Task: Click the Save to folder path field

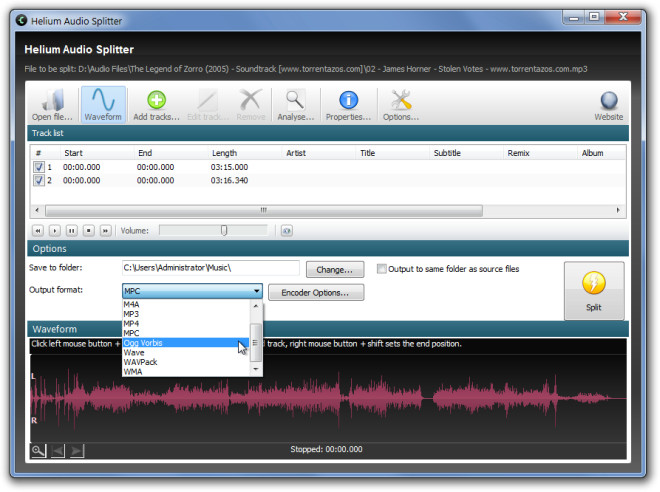Action: click(210, 268)
